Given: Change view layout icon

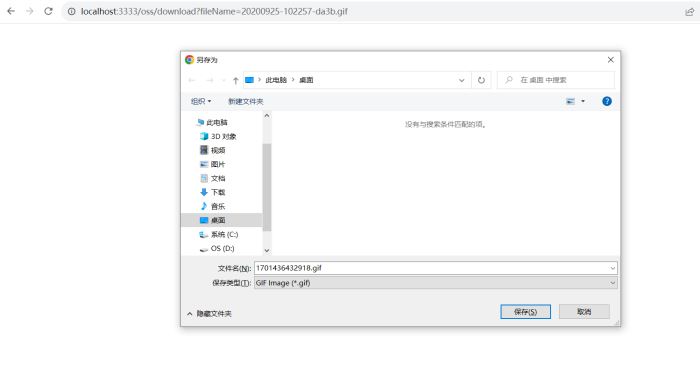Looking at the screenshot, I should click(x=571, y=101).
